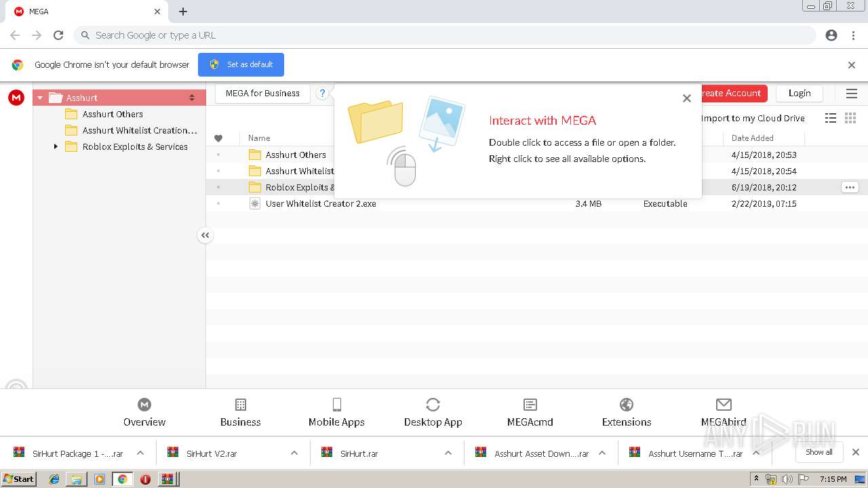Click the MEGA browser tab
The image size is (868, 488).
(x=88, y=12)
